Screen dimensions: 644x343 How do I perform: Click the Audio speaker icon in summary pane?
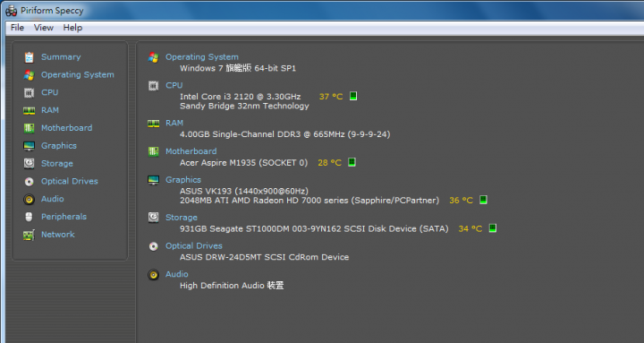(x=153, y=274)
